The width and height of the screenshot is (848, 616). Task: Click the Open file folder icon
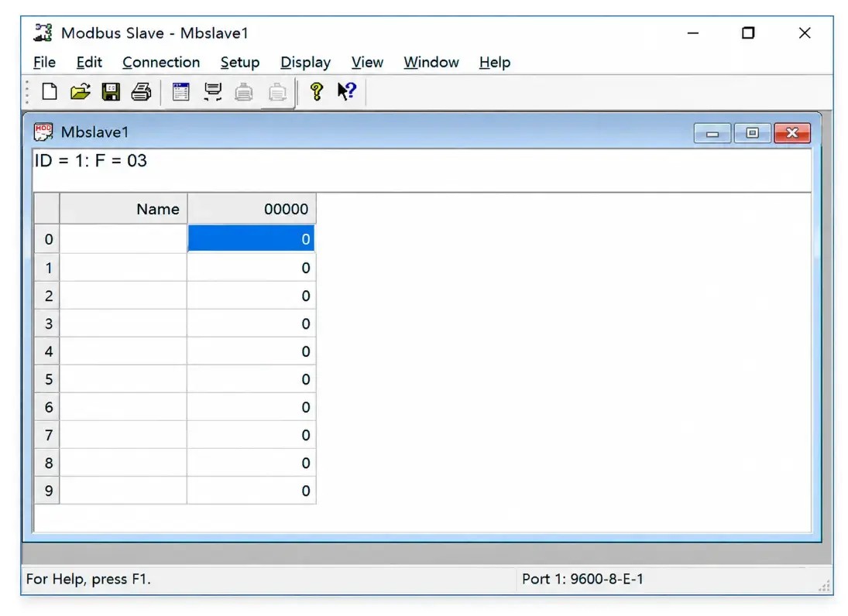80,91
